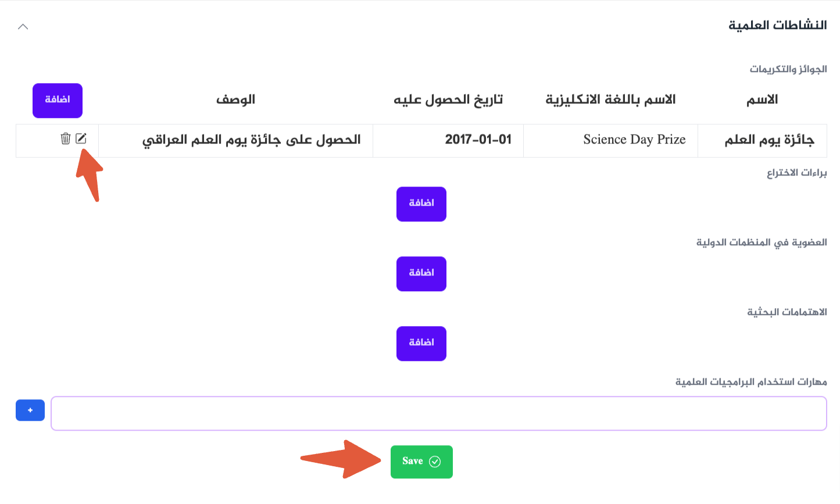Image resolution: width=840 pixels, height=504 pixels.
Task: Click the checkmark icon inside the Save button
Action: pyautogui.click(x=434, y=461)
